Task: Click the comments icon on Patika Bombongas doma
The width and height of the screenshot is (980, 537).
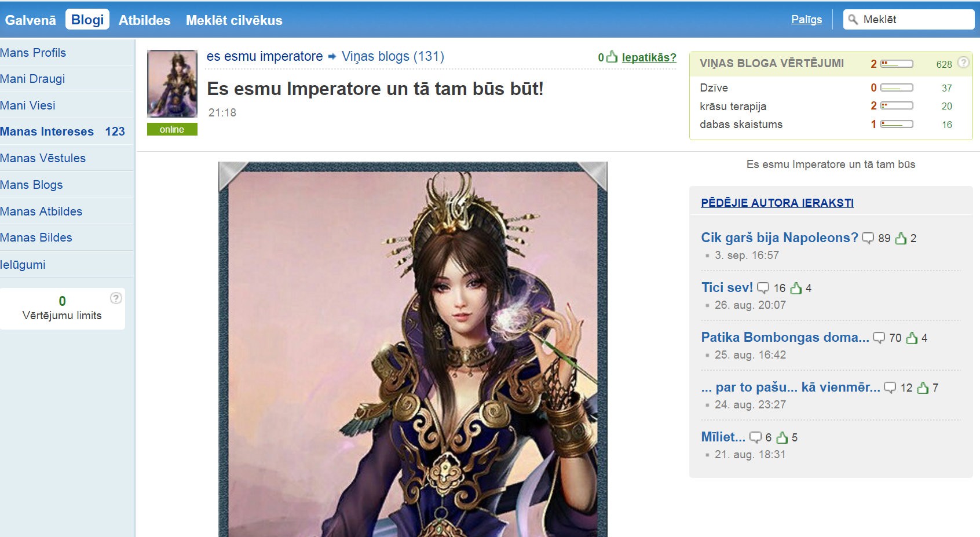Action: (879, 338)
